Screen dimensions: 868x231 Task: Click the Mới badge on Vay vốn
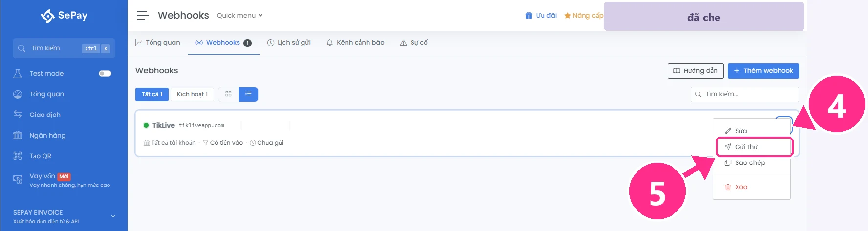click(64, 176)
